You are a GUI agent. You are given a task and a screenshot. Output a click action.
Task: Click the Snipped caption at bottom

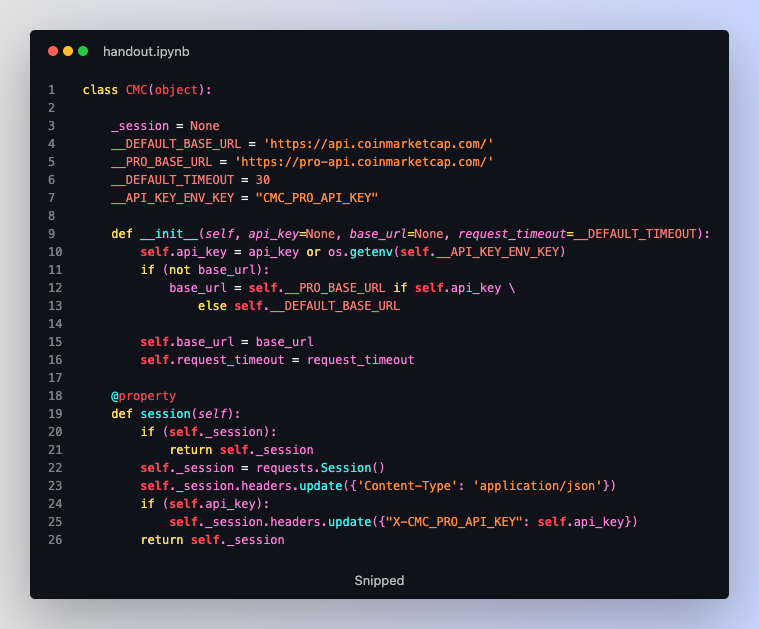point(379,580)
